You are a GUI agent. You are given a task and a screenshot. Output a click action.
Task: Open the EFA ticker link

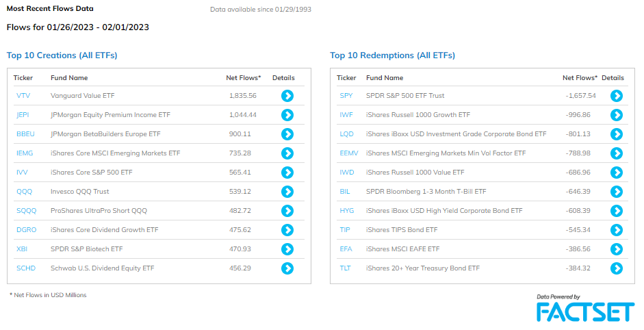(x=346, y=249)
